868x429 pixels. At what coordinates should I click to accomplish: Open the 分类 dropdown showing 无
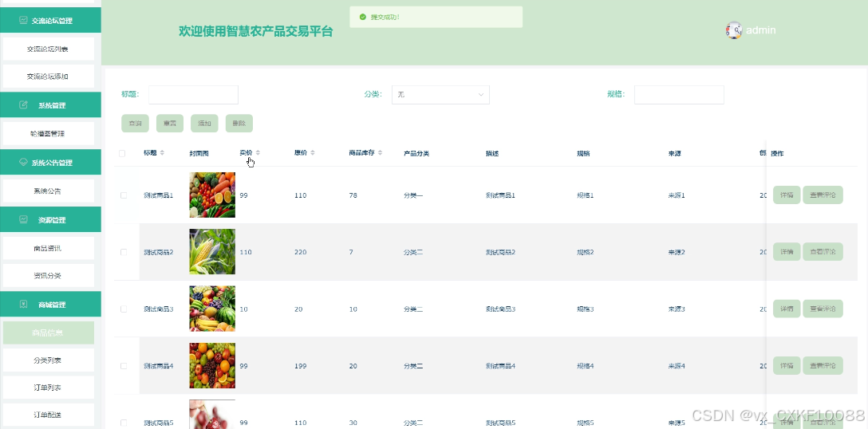(440, 95)
